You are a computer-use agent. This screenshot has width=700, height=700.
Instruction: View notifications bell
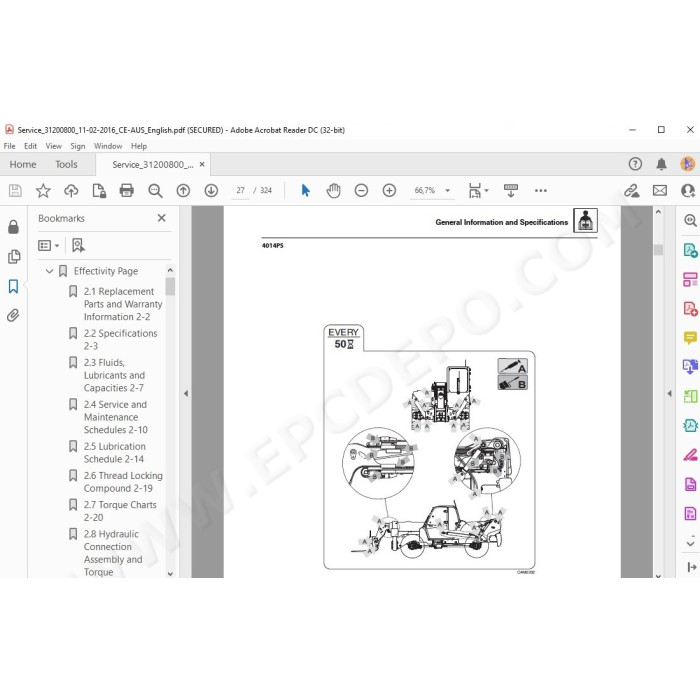662,164
